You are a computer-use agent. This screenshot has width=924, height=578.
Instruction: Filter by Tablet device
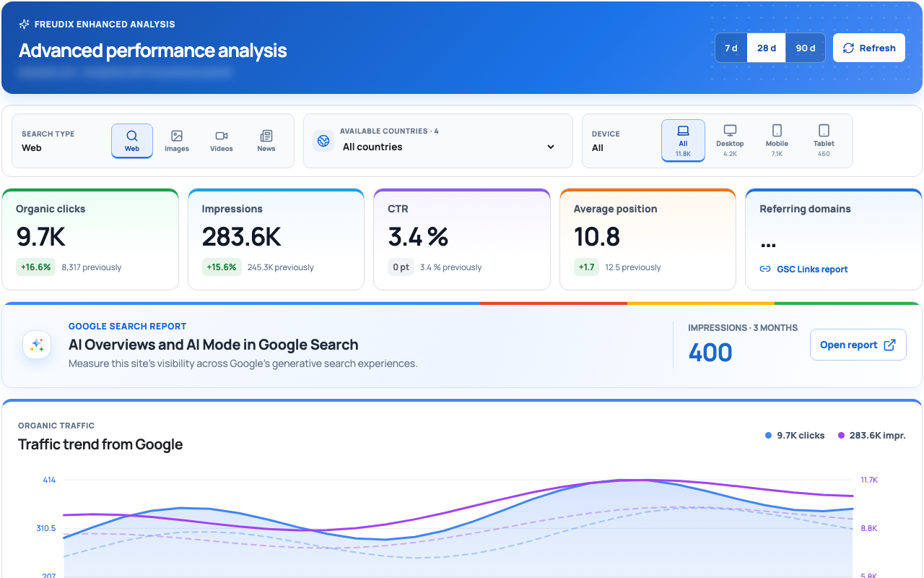(824, 141)
